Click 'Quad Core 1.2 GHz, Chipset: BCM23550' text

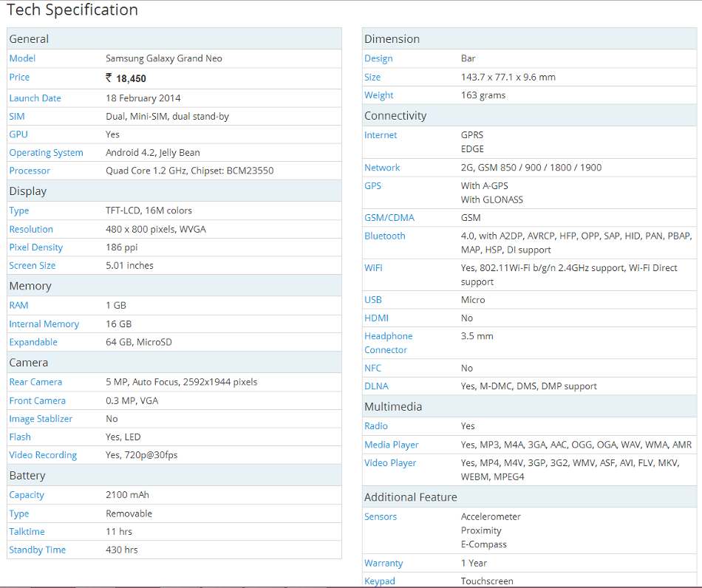pyautogui.click(x=189, y=171)
